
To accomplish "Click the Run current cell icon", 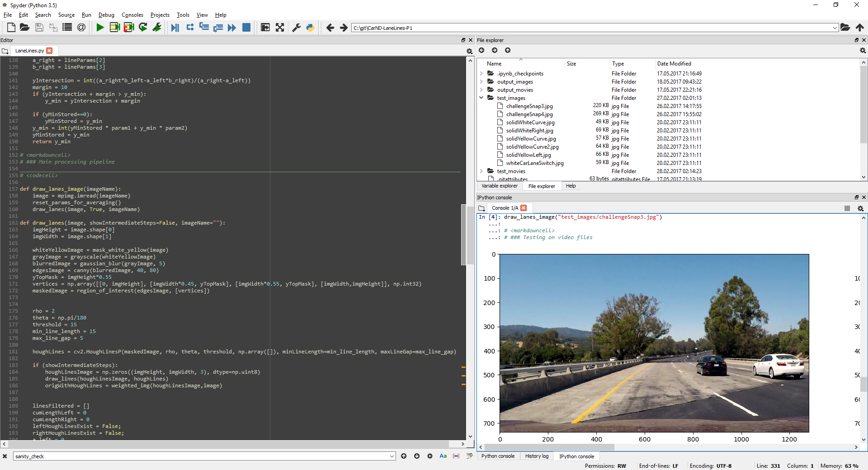I will point(115,28).
